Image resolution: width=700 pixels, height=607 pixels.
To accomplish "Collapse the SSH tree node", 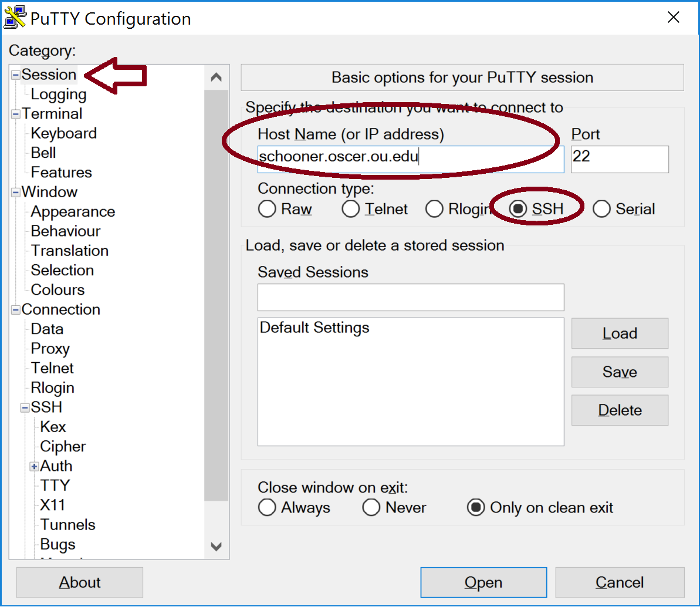I will click(25, 407).
